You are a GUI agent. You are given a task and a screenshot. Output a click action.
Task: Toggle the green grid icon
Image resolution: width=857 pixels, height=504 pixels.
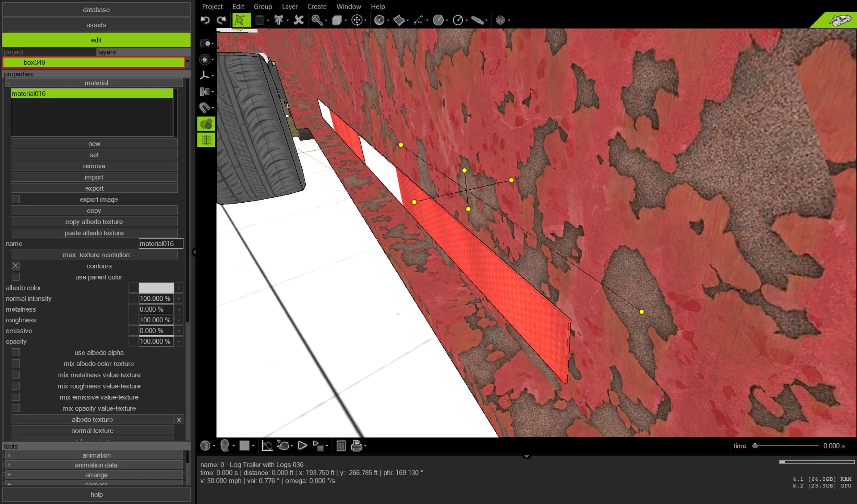pos(206,140)
